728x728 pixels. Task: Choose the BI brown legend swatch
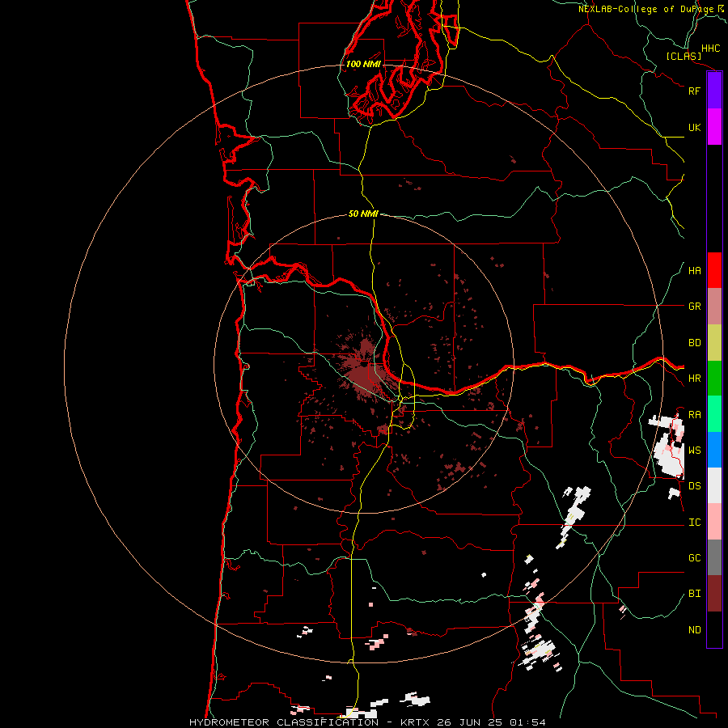pyautogui.click(x=714, y=594)
